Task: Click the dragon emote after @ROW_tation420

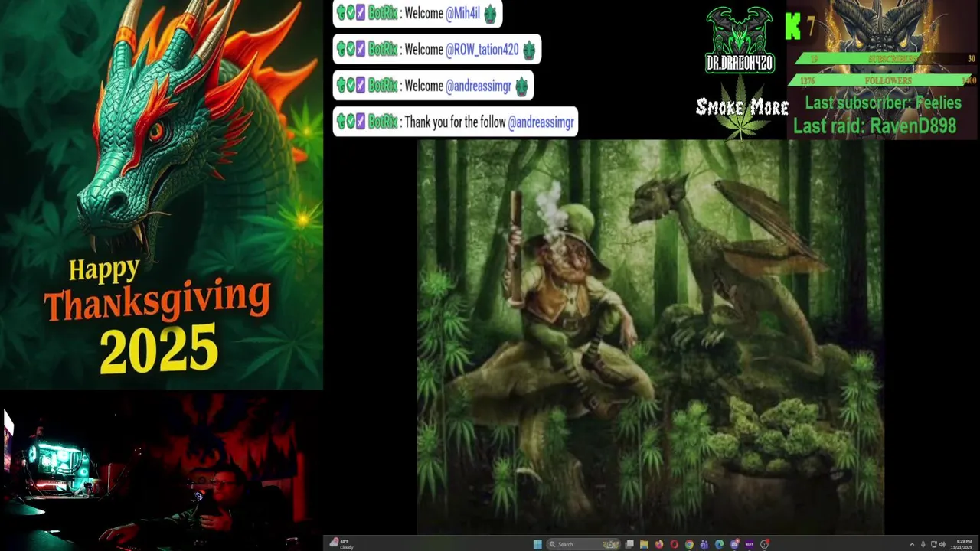Action: (x=529, y=50)
